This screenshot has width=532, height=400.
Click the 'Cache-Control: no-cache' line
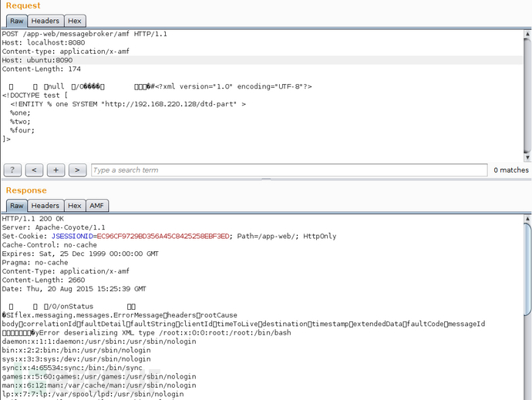[x=49, y=245]
